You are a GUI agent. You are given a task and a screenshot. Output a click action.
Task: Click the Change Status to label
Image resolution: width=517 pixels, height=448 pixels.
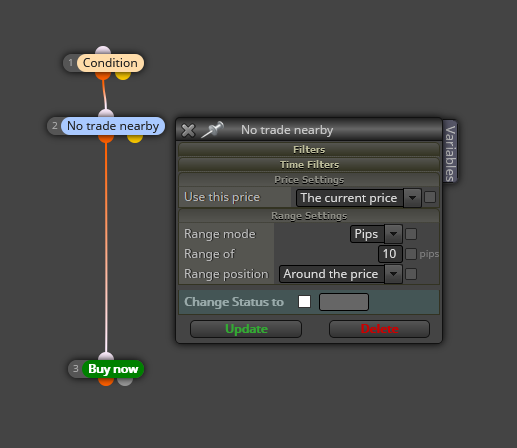point(234,302)
